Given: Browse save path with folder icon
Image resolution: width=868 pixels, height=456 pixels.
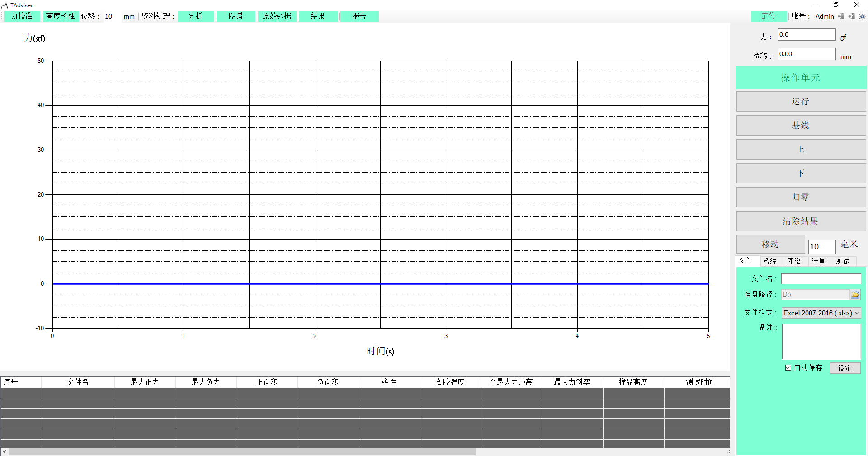Looking at the screenshot, I should (x=855, y=295).
